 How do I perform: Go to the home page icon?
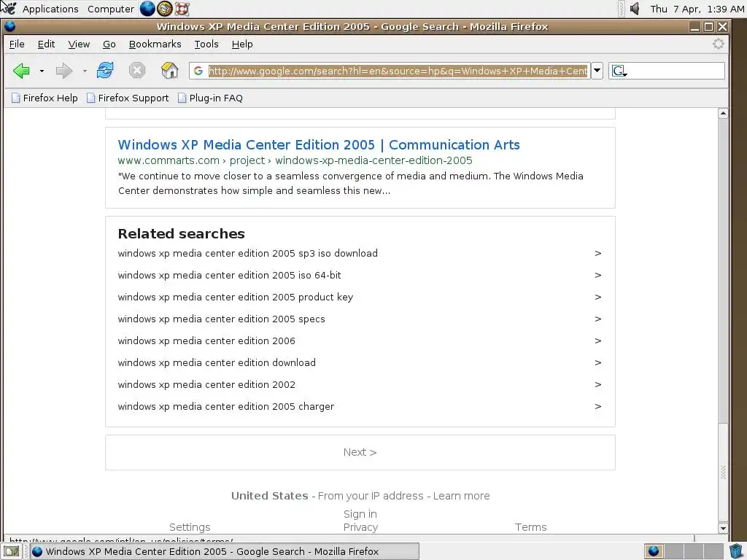(169, 71)
